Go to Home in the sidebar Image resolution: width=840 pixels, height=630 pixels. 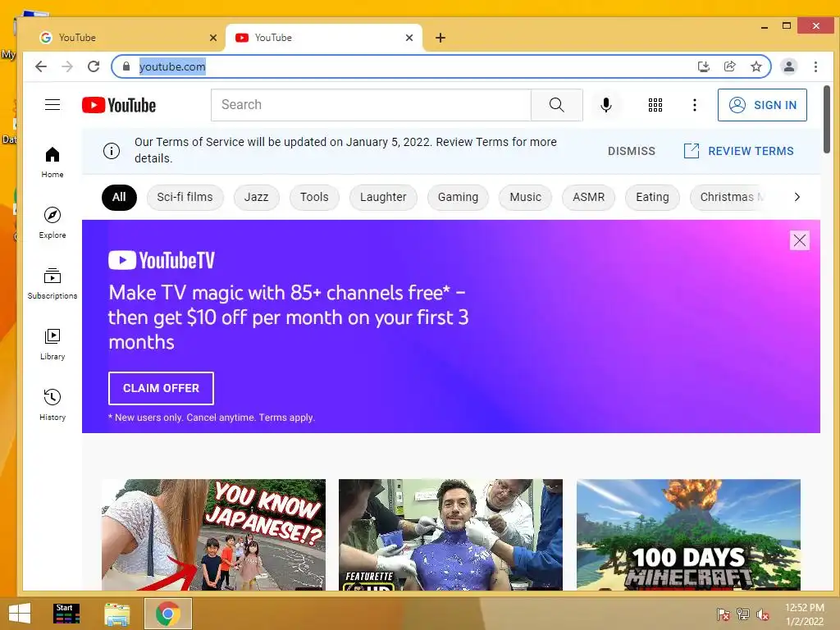52,162
